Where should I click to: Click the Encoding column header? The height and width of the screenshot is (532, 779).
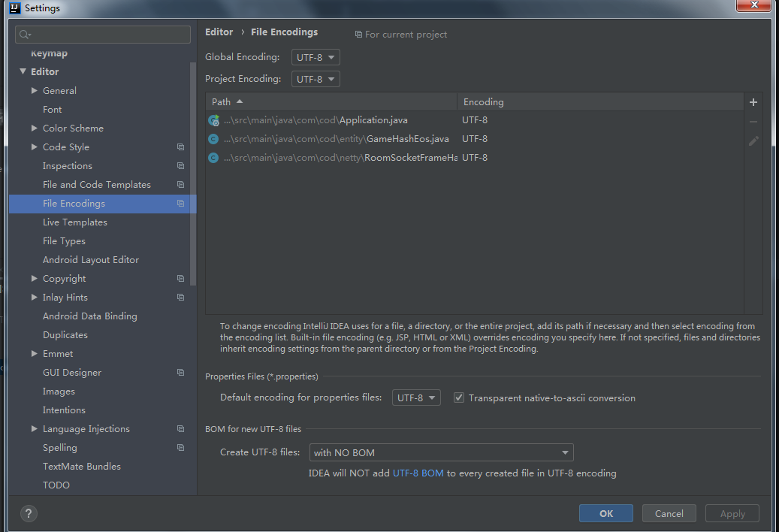coord(601,102)
